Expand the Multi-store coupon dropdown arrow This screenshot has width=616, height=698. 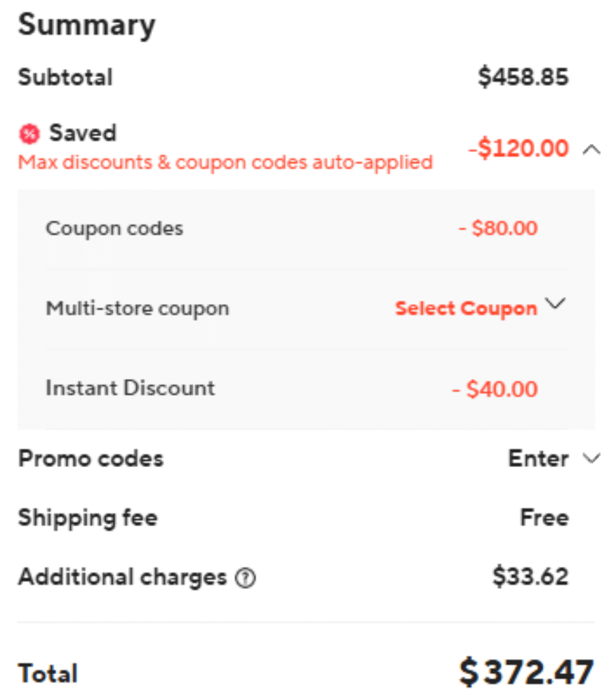pos(556,305)
